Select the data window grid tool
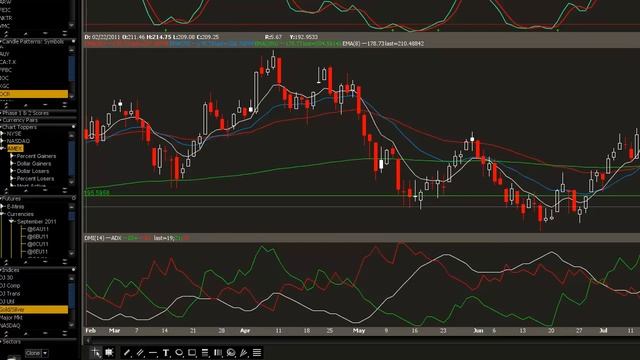This screenshot has height=360, width=640. coord(109,352)
